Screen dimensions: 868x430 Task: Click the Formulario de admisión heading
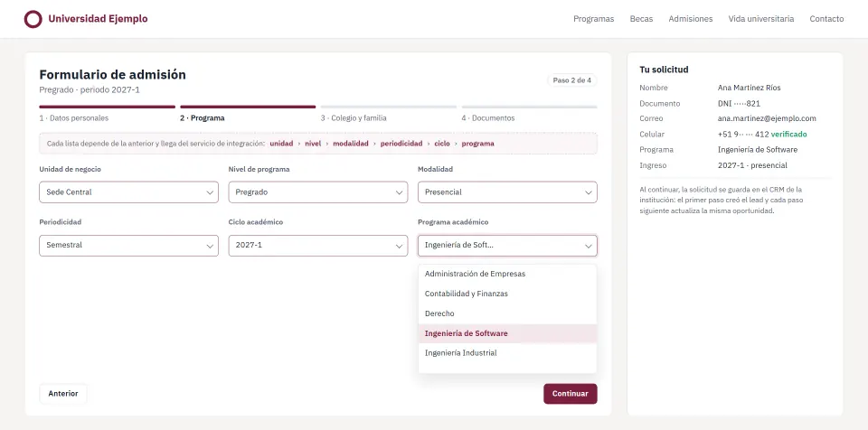pos(112,75)
